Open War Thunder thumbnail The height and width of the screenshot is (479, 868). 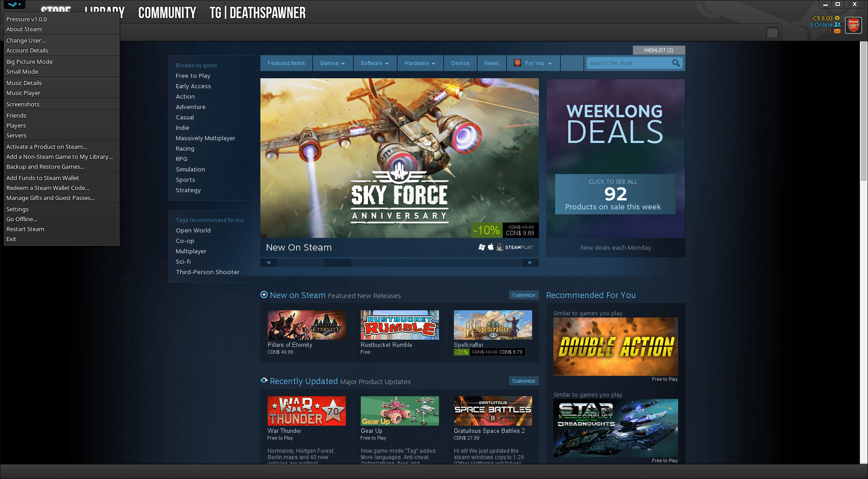coord(307,411)
